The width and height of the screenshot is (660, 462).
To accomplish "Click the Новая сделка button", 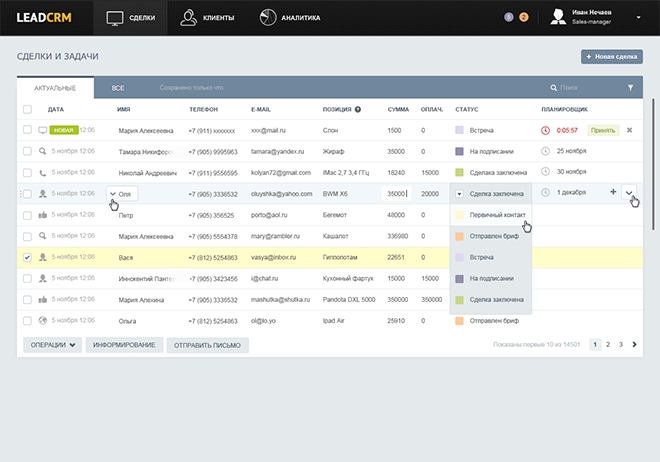I will click(611, 58).
